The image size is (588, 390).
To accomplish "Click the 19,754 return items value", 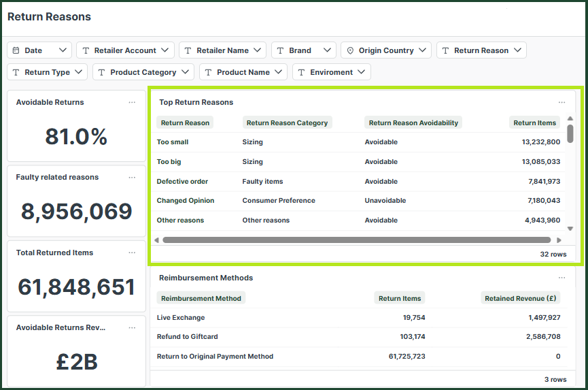I will (414, 318).
